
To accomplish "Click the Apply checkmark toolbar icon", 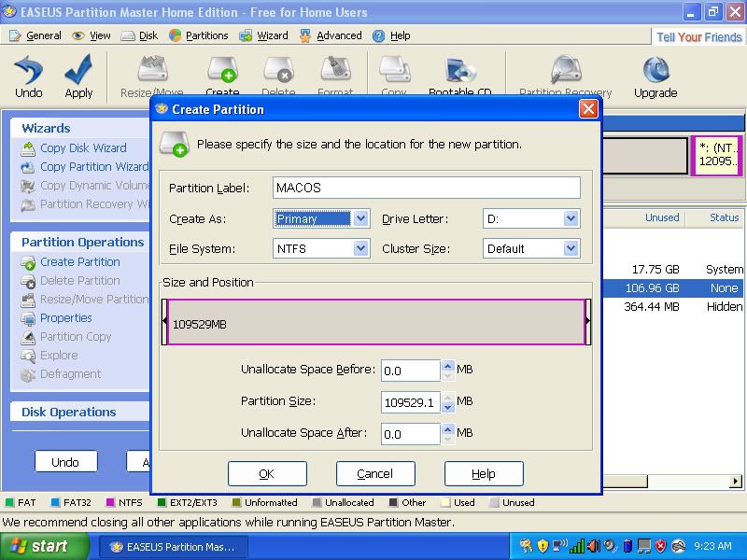I will (x=78, y=77).
